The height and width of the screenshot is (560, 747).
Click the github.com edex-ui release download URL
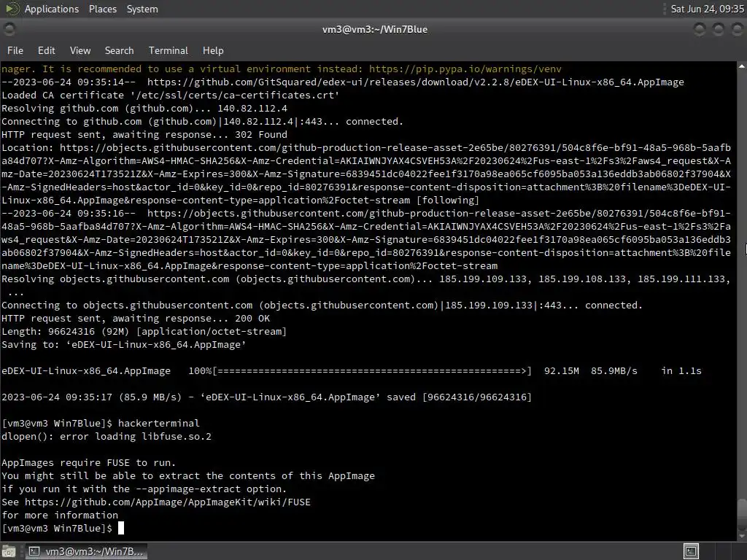coord(415,82)
